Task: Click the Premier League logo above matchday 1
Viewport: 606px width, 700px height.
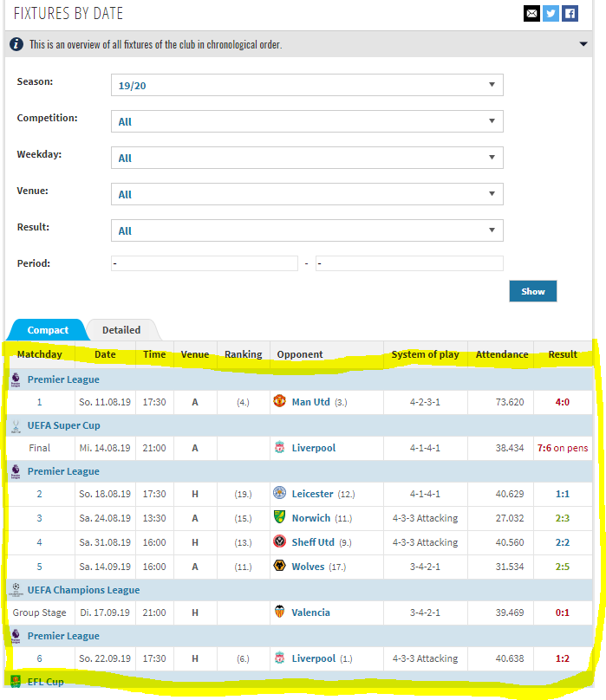Action: pos(16,379)
